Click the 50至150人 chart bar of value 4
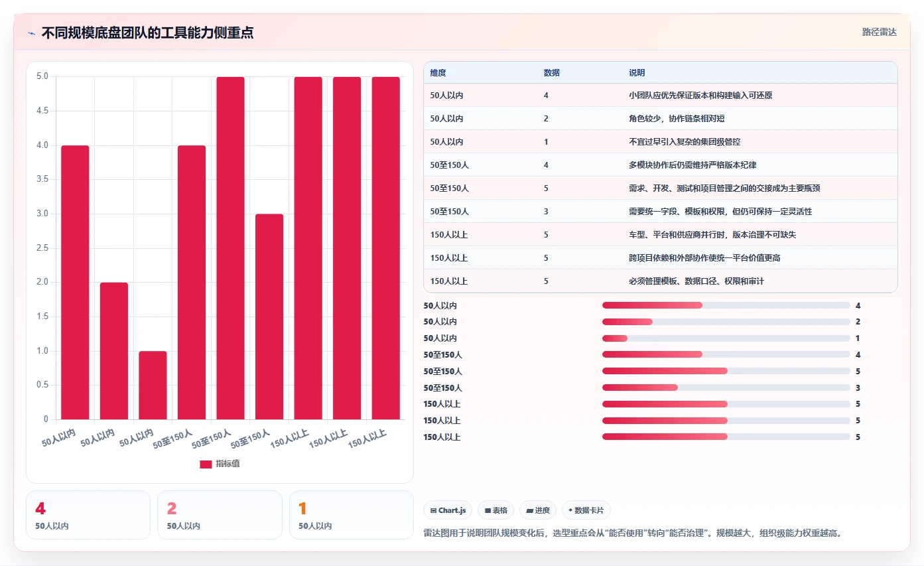924x566 pixels. coord(192,283)
